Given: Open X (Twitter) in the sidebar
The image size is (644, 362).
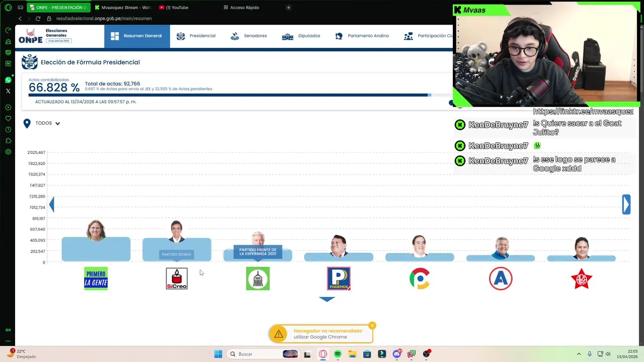Looking at the screenshot, I should coord(8,91).
